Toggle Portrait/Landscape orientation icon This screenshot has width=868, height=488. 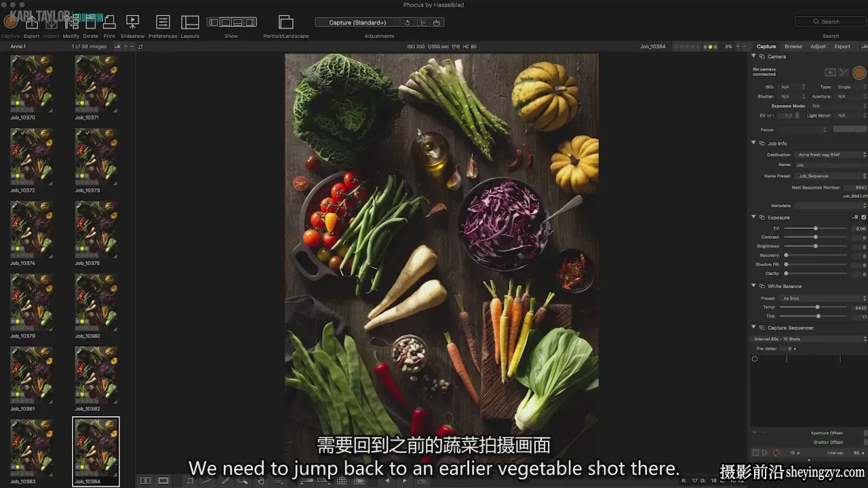click(286, 23)
